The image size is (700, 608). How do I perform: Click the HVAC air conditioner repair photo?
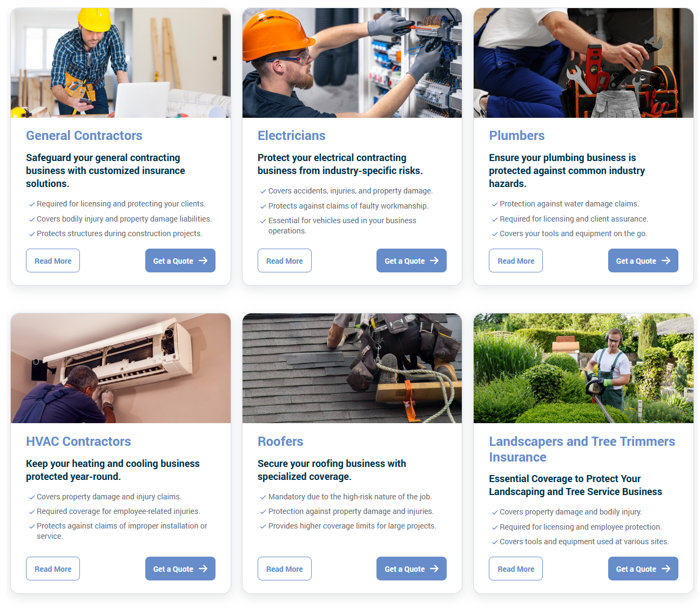click(120, 368)
